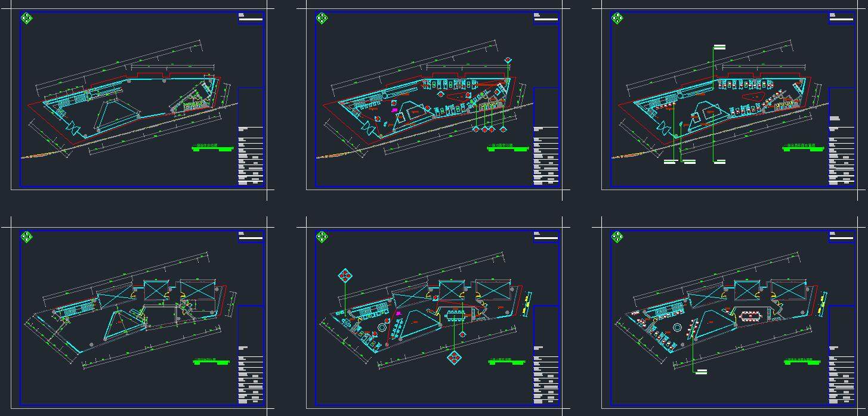Select the bow-tie door symbol in top-left plan

[72, 128]
